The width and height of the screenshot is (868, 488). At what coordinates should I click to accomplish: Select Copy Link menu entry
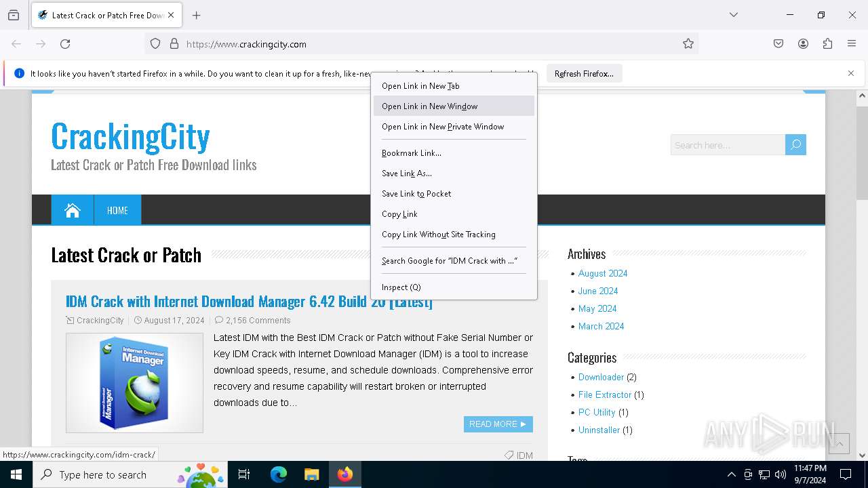(x=454, y=214)
